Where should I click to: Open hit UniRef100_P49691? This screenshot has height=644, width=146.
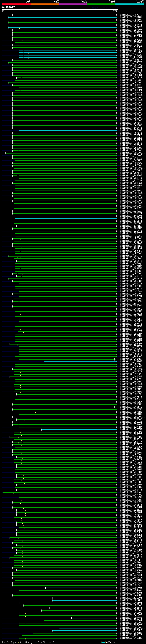point(131,392)
